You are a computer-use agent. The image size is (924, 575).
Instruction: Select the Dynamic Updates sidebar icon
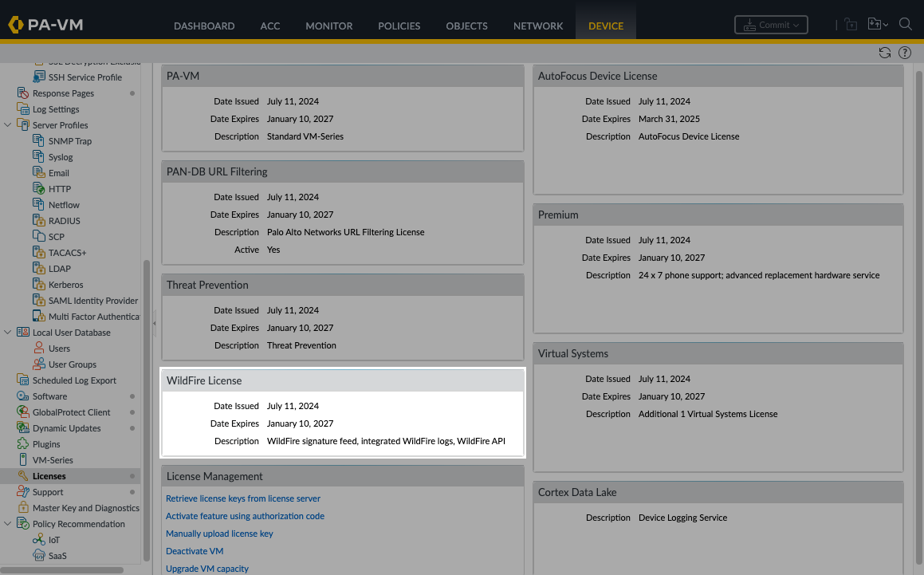tap(23, 428)
